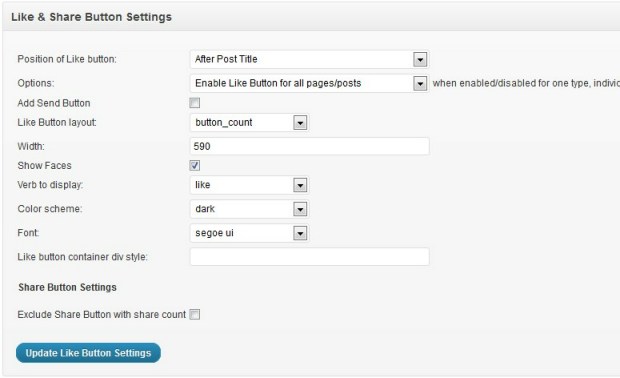Open the Font dropdown showing segoe ui
620x378 pixels.
[x=249, y=233]
